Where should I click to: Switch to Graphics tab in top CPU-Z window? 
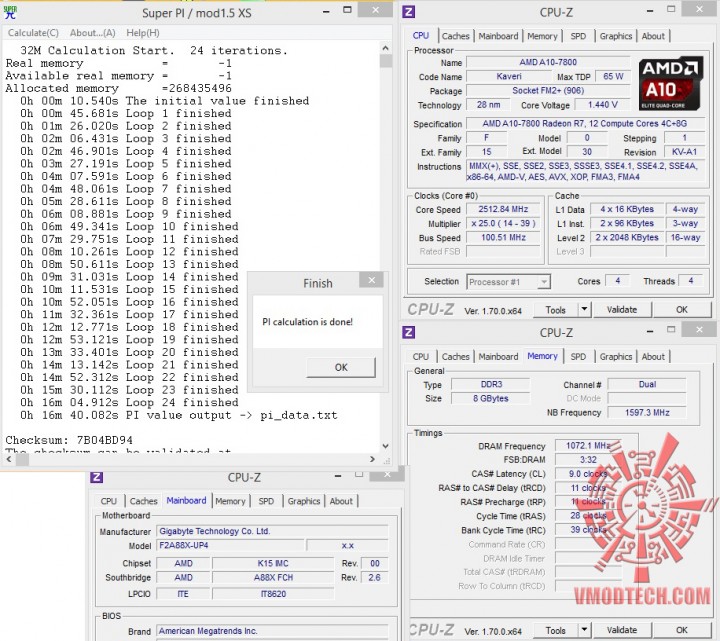tap(616, 36)
